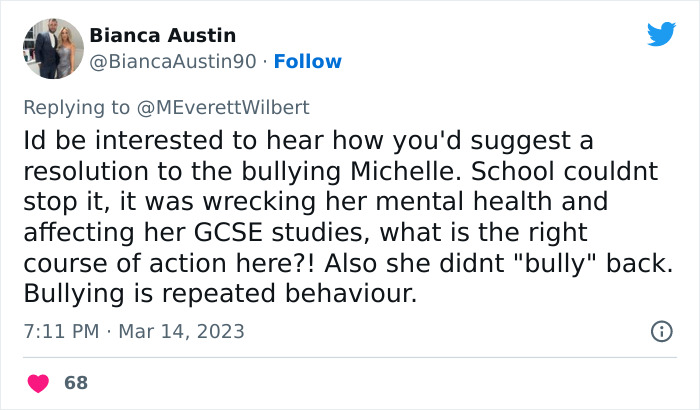The width and height of the screenshot is (700, 410).
Task: Click the opening words "Id be interested"
Action: [122, 140]
